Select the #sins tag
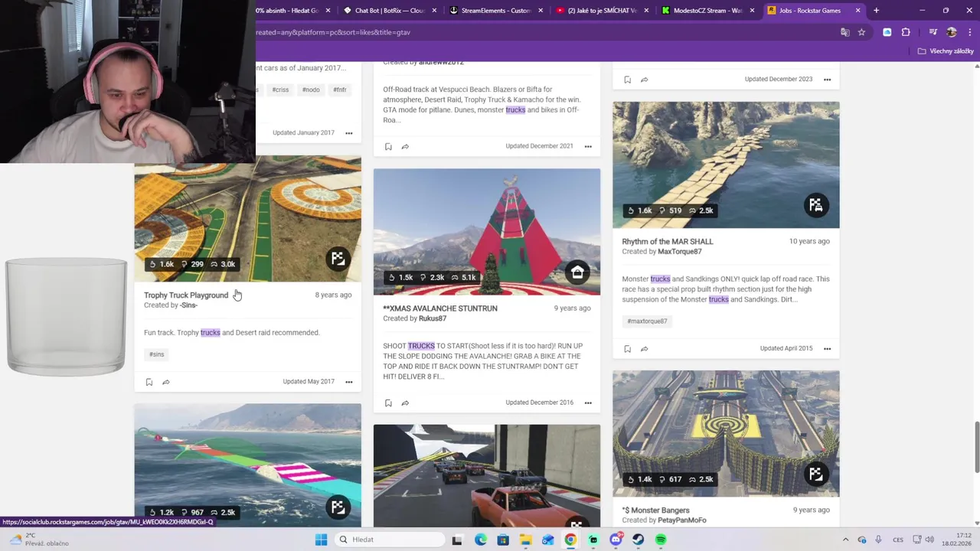 pos(157,354)
